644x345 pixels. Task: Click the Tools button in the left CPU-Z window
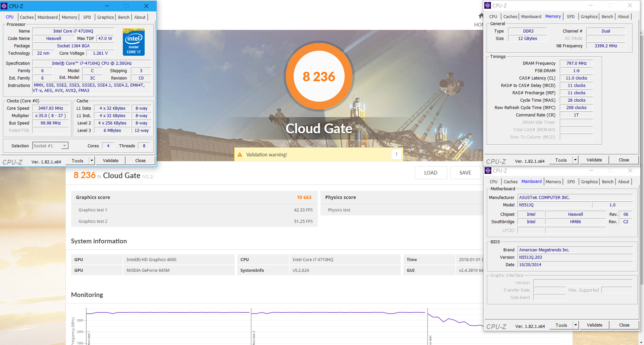click(77, 161)
